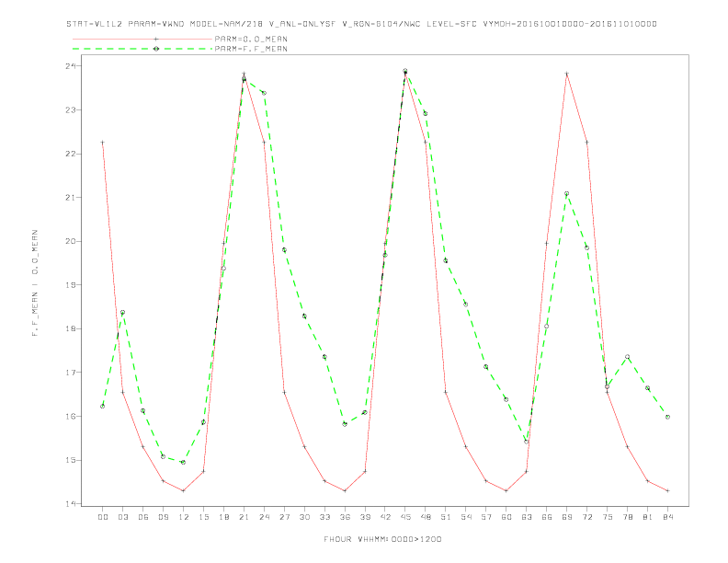Click the y-axis title F.F_MEAN | O.O_MEAN

tap(35, 283)
